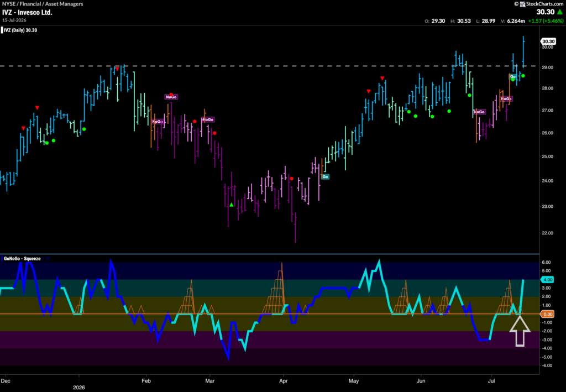566x392 pixels.
Task: Click the red down-triangle at the January high
Action: coord(117,69)
